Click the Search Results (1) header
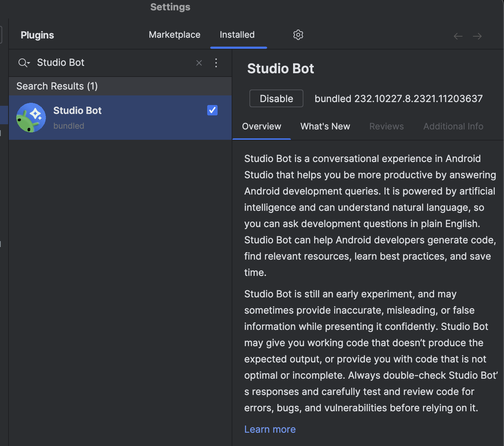Viewport: 504px width, 446px height. tap(57, 86)
